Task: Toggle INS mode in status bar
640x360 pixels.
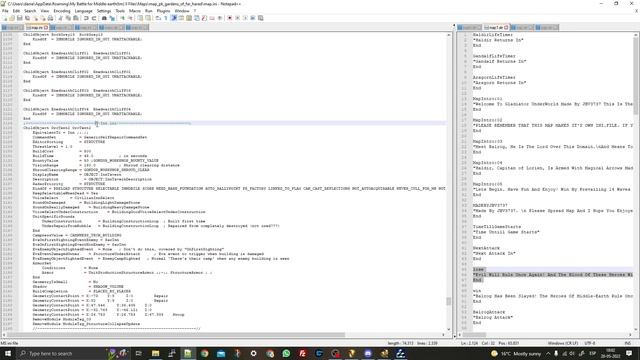Action: (x=628, y=343)
